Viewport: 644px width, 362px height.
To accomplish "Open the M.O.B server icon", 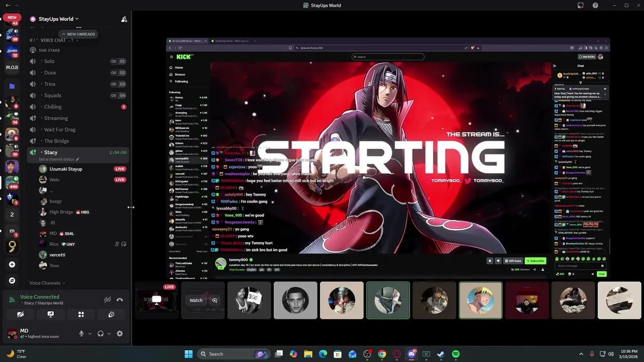I will click(x=12, y=67).
